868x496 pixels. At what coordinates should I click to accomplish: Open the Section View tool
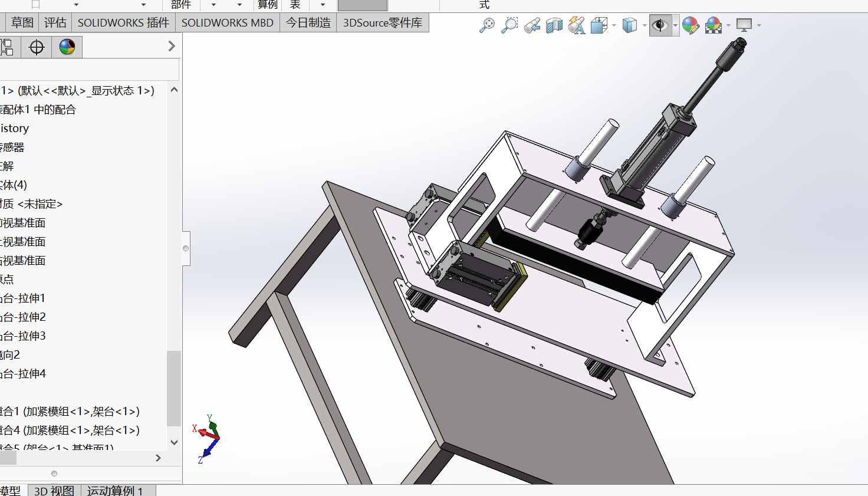(554, 25)
